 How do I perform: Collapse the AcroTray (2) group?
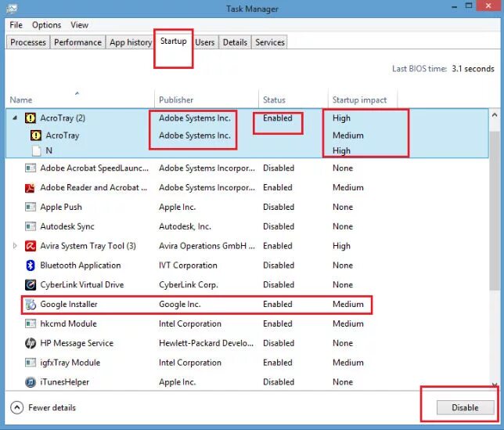(x=15, y=118)
